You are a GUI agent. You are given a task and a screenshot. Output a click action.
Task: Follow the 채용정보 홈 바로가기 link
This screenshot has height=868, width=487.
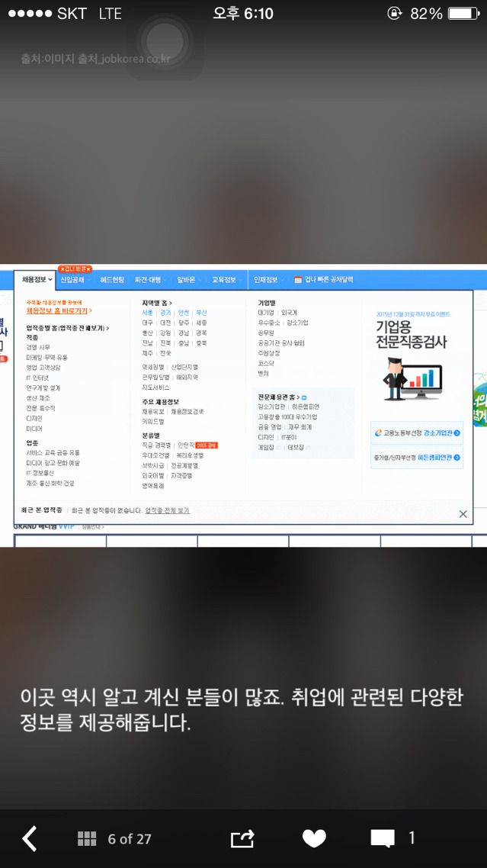pyautogui.click(x=59, y=311)
